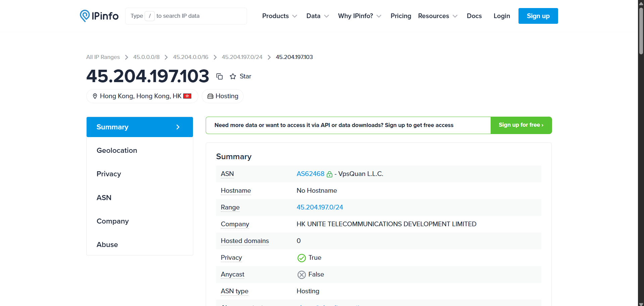Image resolution: width=644 pixels, height=306 pixels.
Task: Open the Why IPinfo? dropdown
Action: (x=359, y=16)
